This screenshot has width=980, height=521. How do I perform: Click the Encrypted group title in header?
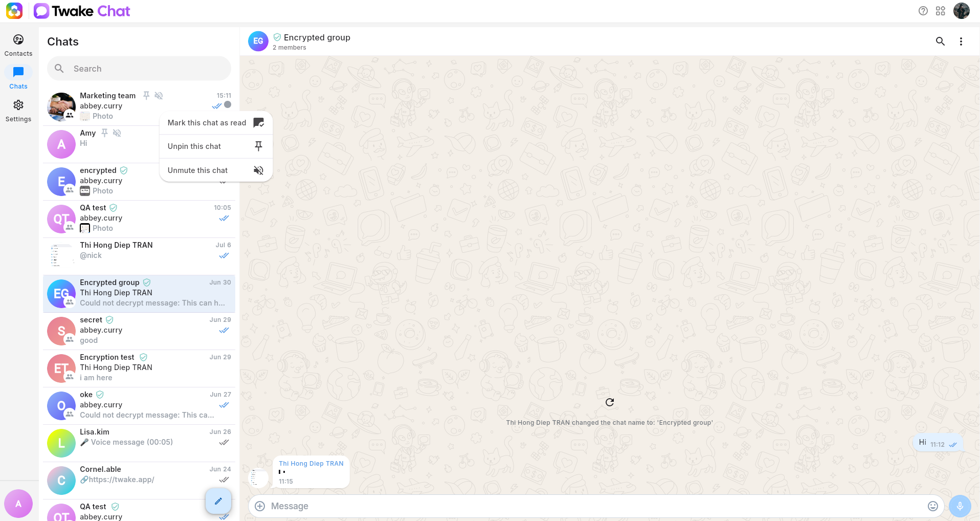click(x=317, y=37)
